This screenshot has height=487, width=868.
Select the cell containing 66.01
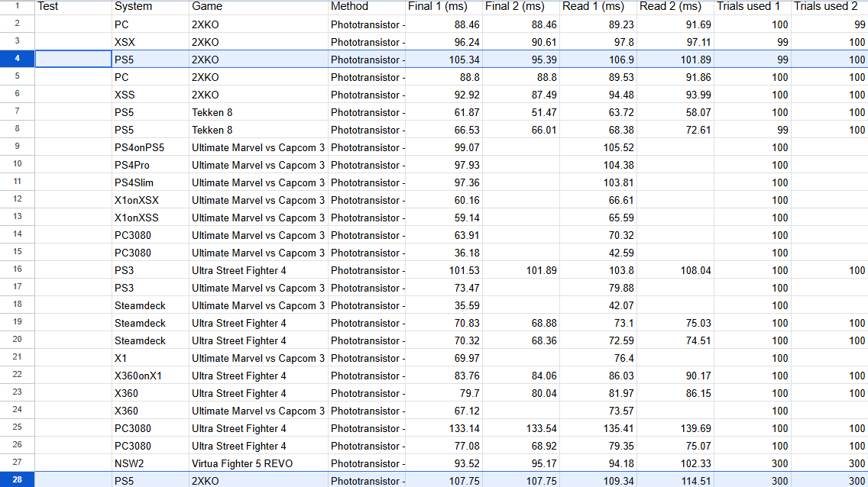coord(521,130)
